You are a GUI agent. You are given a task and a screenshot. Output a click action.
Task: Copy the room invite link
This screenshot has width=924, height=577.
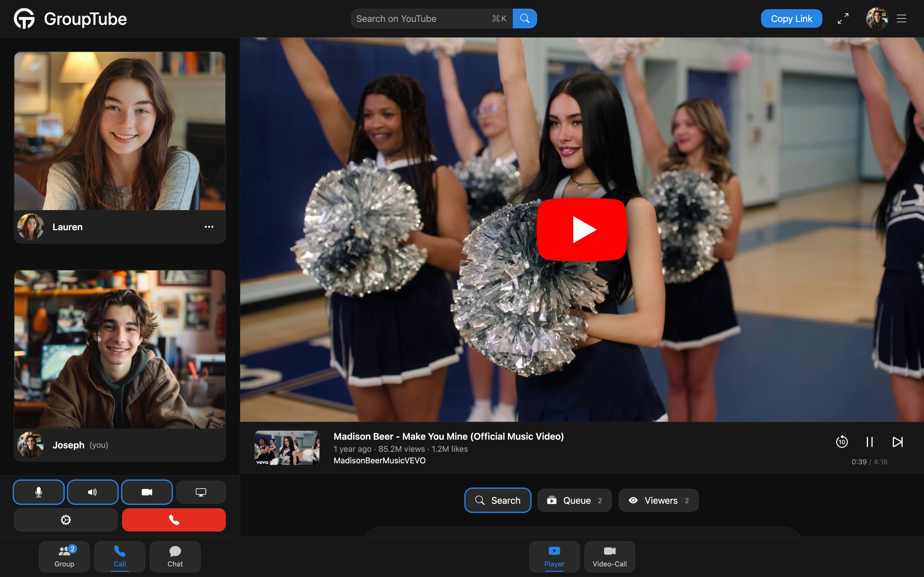click(x=791, y=18)
